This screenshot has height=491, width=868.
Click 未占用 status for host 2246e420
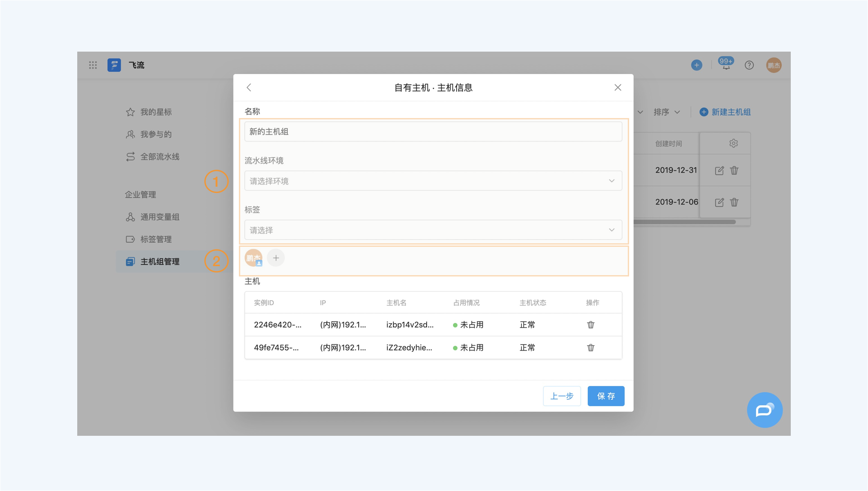(x=468, y=324)
